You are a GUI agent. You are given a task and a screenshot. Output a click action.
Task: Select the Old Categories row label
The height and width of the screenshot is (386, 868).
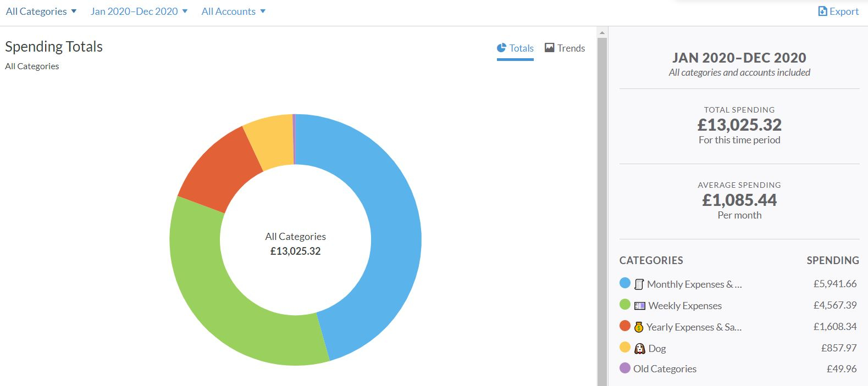point(665,369)
